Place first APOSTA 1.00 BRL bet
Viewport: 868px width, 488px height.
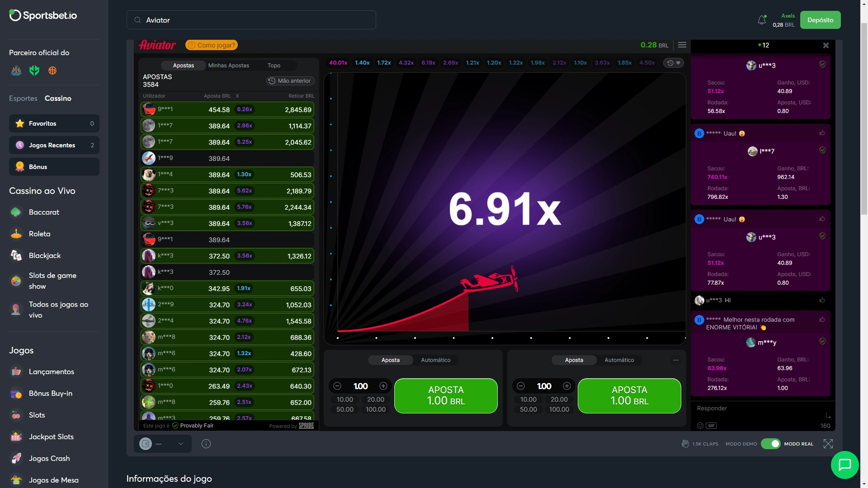(x=446, y=395)
